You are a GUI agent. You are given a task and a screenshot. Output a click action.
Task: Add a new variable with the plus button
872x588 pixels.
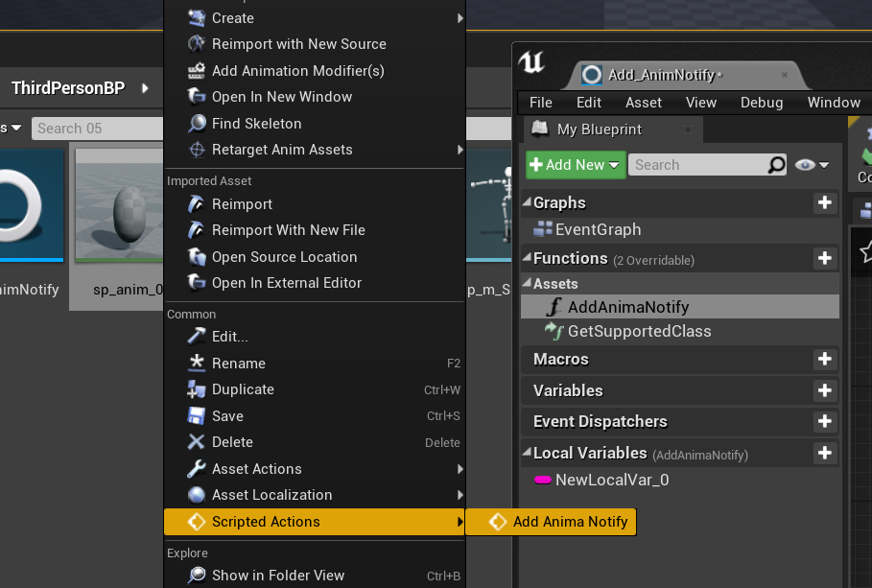825,390
